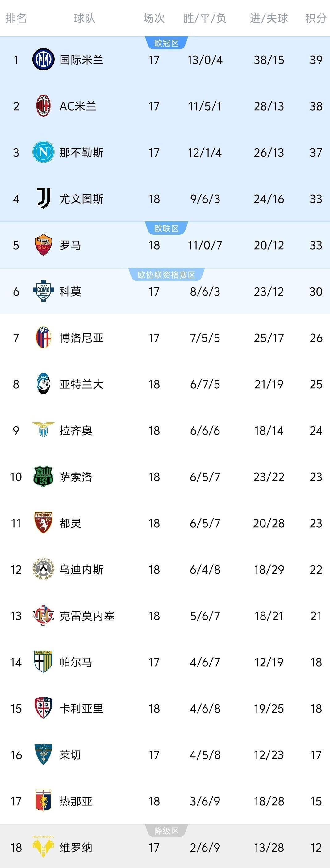Screen dimensions: 330x868
Task: Click the 降级区 relegation label
Action: coord(166,831)
